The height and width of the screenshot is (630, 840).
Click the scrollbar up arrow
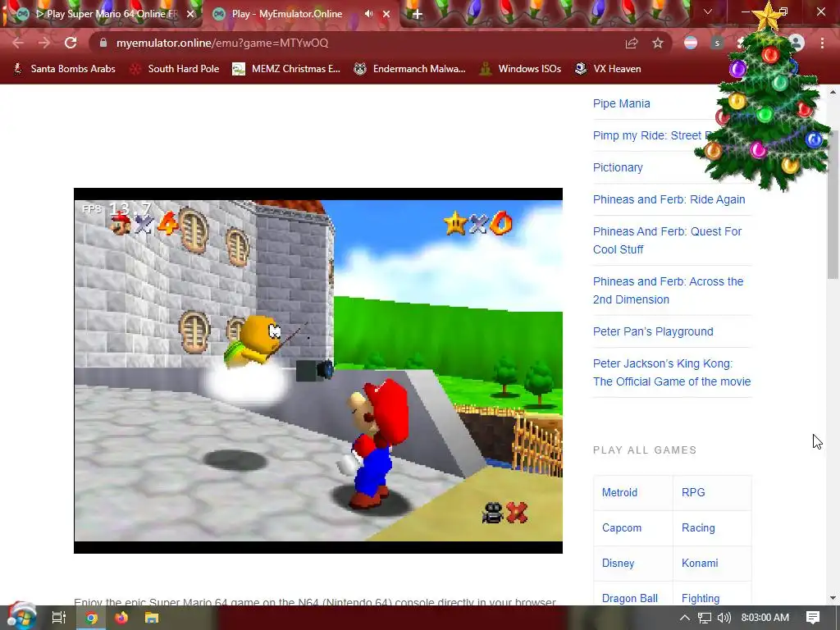(833, 92)
